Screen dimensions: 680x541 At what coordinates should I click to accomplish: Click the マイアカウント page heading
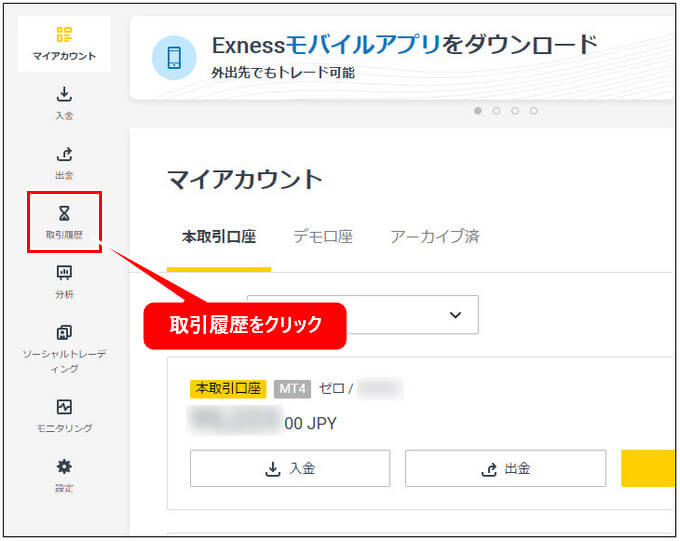(245, 180)
